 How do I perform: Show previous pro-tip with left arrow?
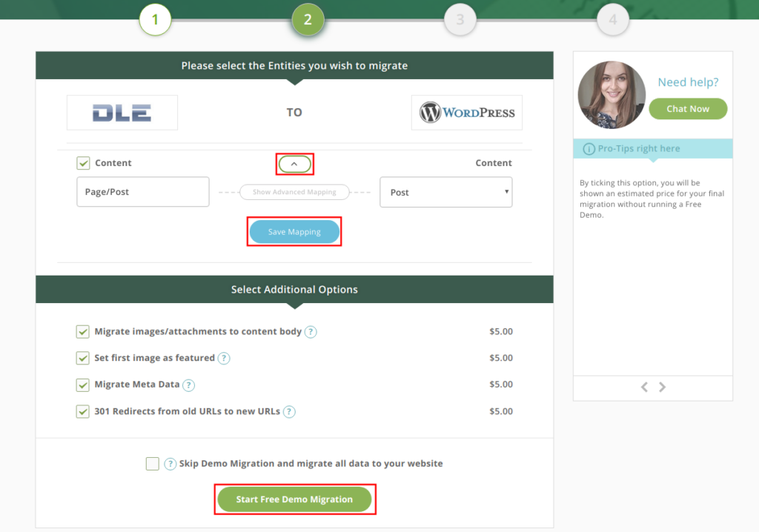tap(644, 387)
